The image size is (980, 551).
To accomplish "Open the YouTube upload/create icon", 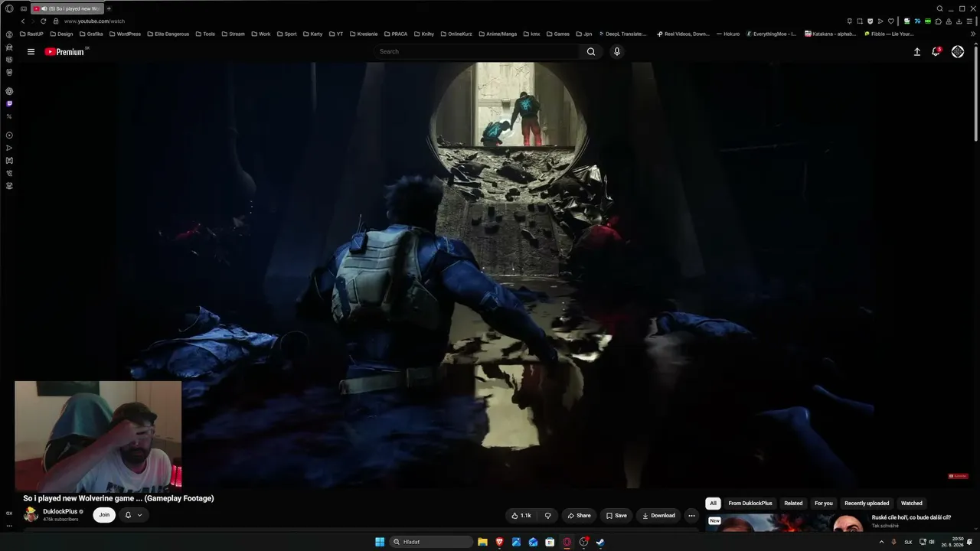I will [917, 51].
